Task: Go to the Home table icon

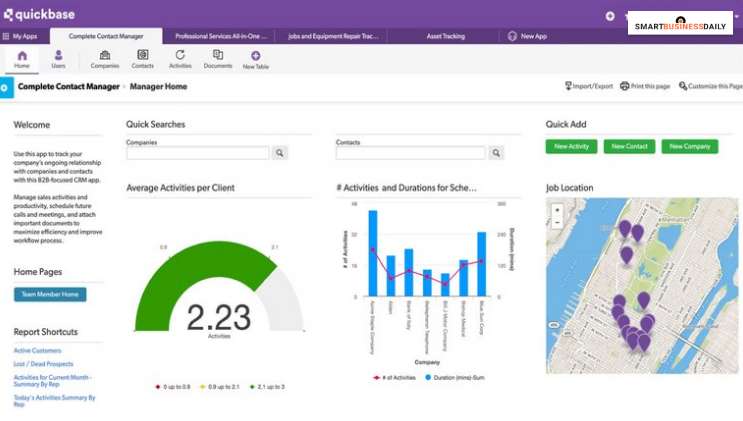Action: tap(22, 60)
